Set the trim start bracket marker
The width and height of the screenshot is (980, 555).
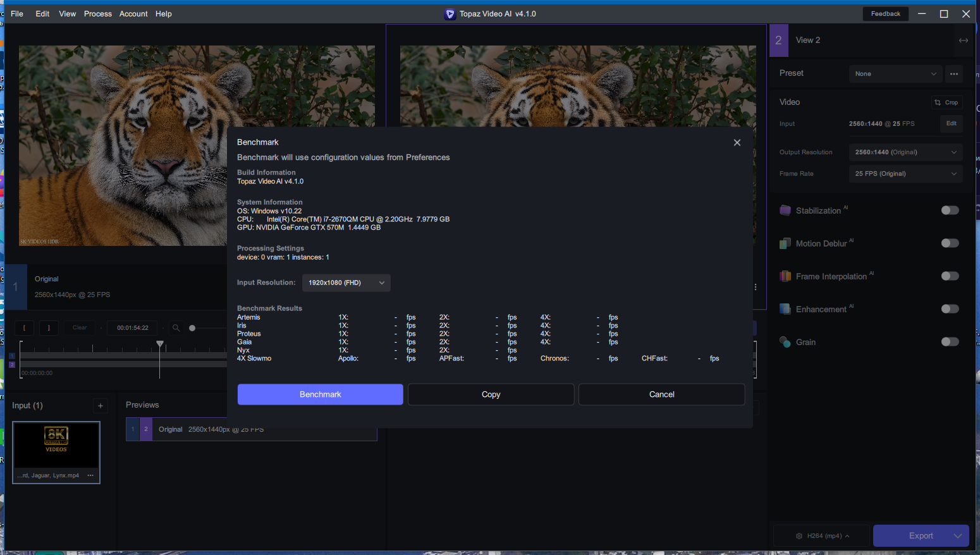tap(25, 327)
